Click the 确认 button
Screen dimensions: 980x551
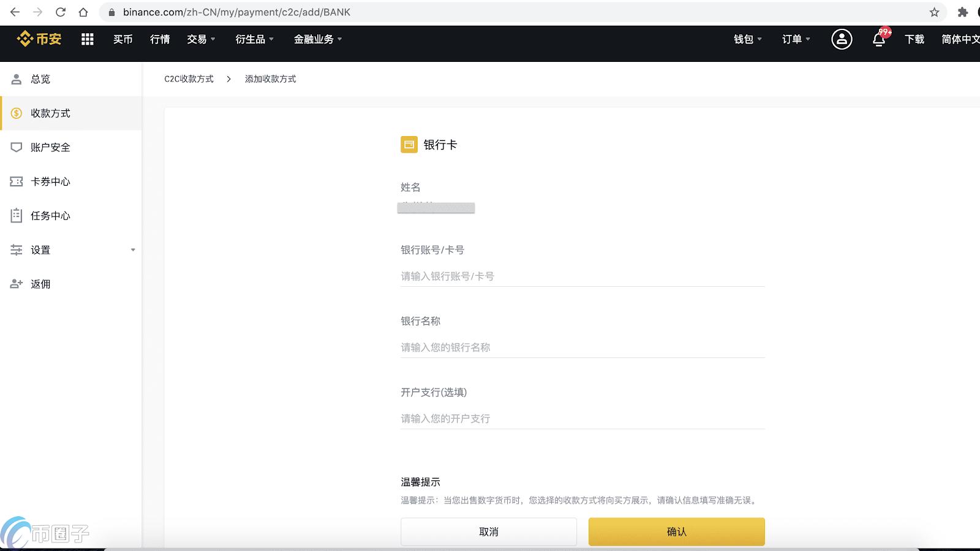(676, 531)
